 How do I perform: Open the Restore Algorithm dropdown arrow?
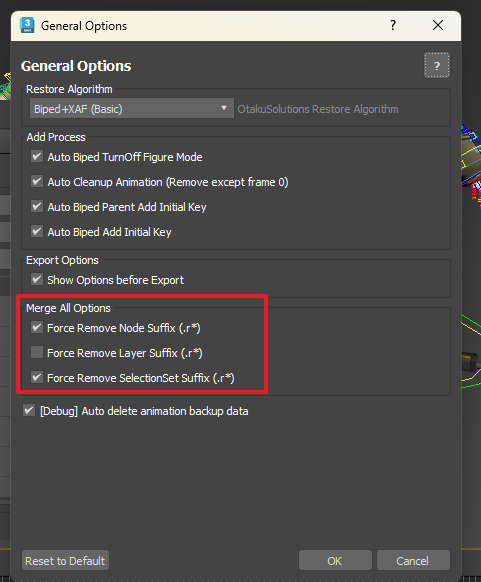pos(224,108)
